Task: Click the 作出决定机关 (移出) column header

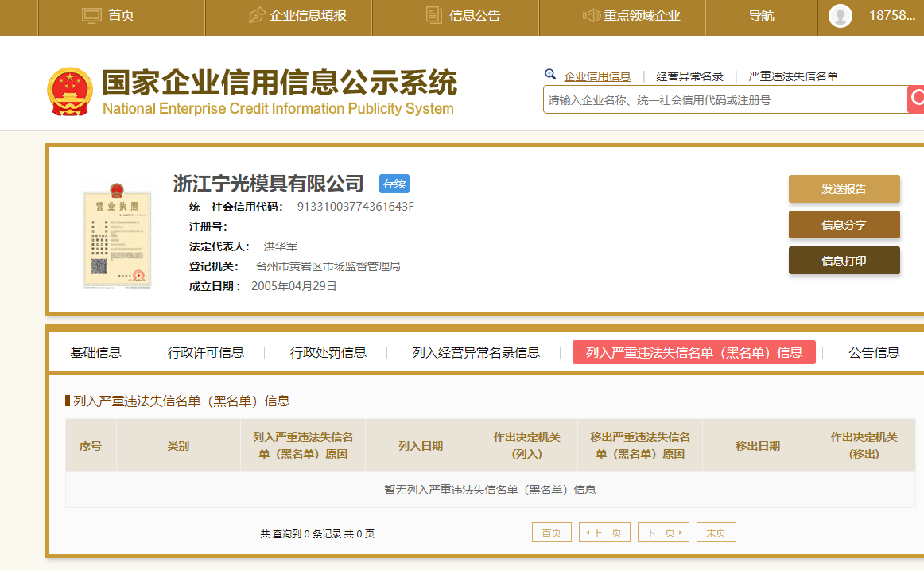Action: (864, 446)
